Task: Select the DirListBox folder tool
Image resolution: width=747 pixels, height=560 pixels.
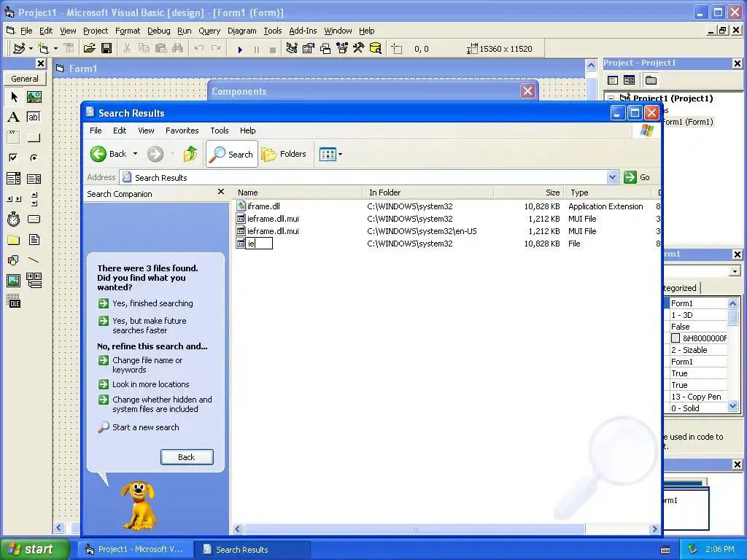Action: point(14,239)
